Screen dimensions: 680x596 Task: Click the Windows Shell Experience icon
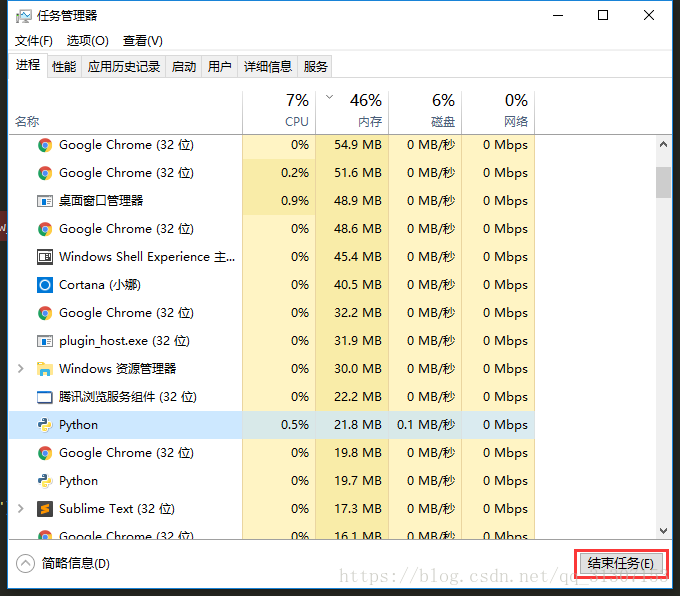[x=45, y=257]
